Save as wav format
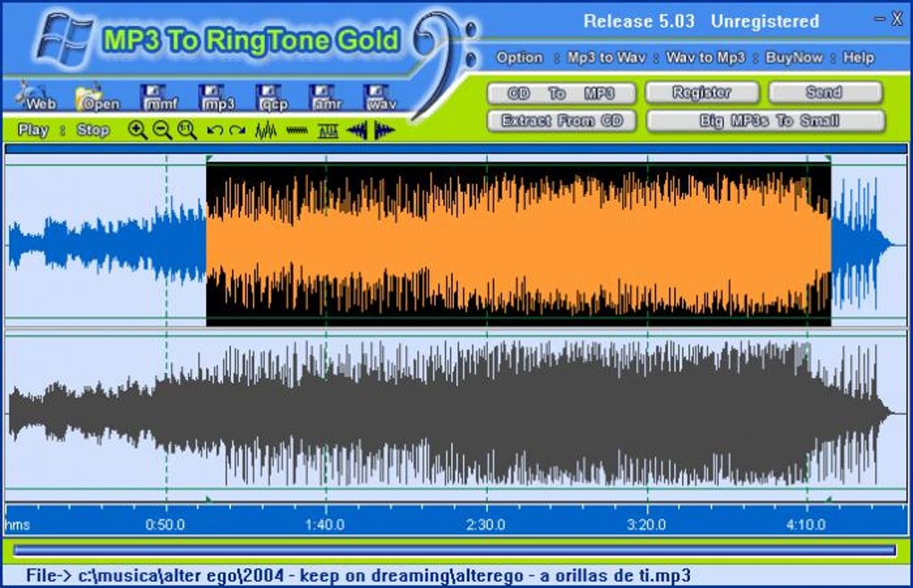 [380, 98]
